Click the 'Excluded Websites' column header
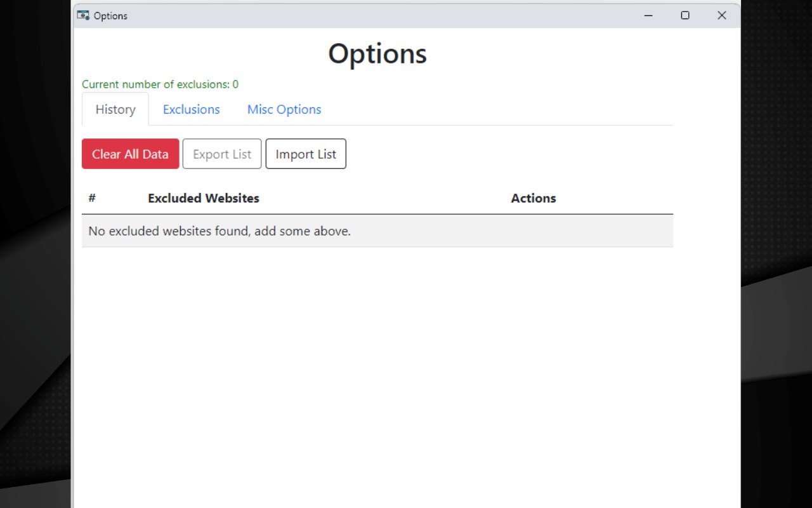 204,198
